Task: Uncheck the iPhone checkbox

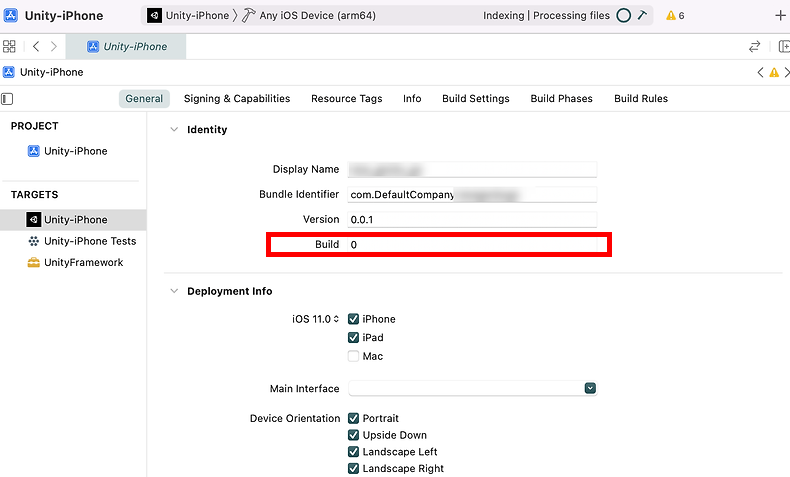Action: click(353, 319)
